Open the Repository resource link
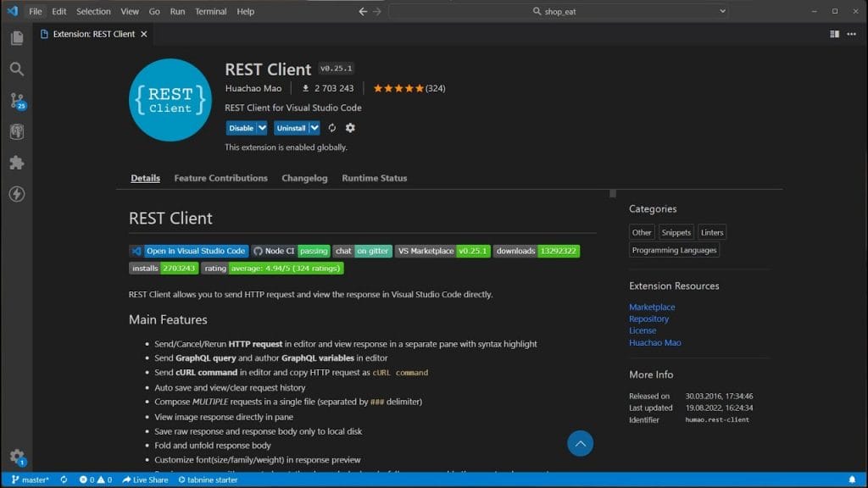This screenshot has height=488, width=868. (x=648, y=319)
